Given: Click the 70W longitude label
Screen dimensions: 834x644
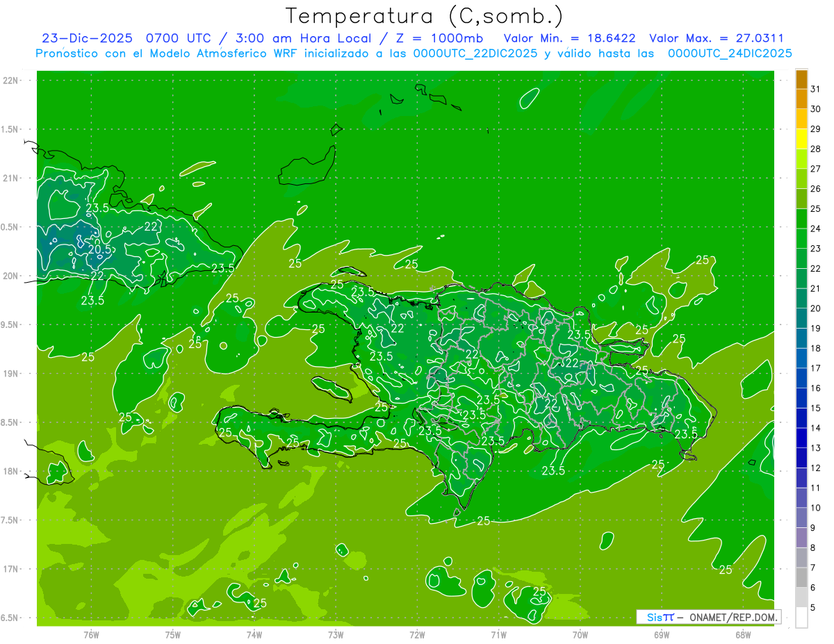Looking at the screenshot, I should coord(580,634).
